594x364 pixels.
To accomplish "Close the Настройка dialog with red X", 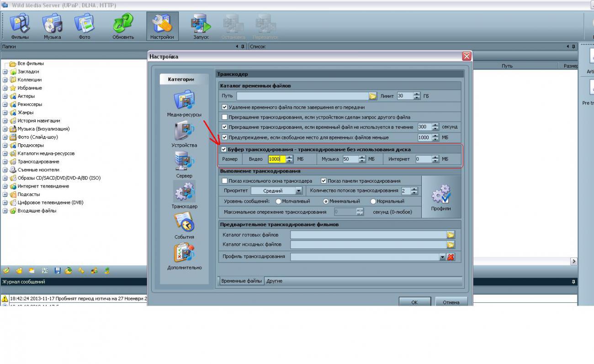I will tap(466, 56).
